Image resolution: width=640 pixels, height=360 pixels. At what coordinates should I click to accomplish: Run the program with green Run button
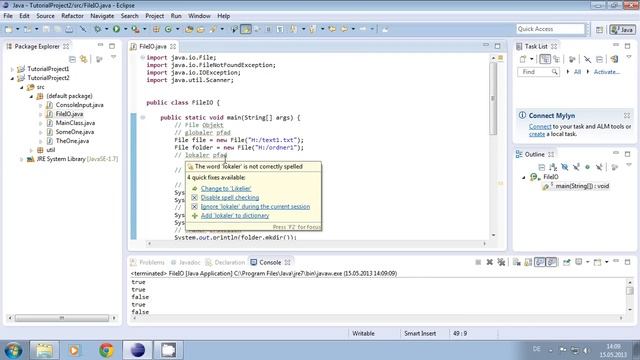[116, 29]
